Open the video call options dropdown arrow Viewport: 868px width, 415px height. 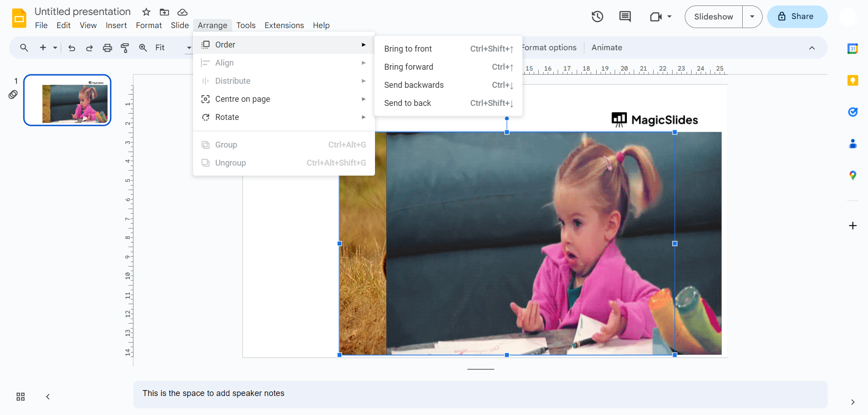click(x=669, y=17)
